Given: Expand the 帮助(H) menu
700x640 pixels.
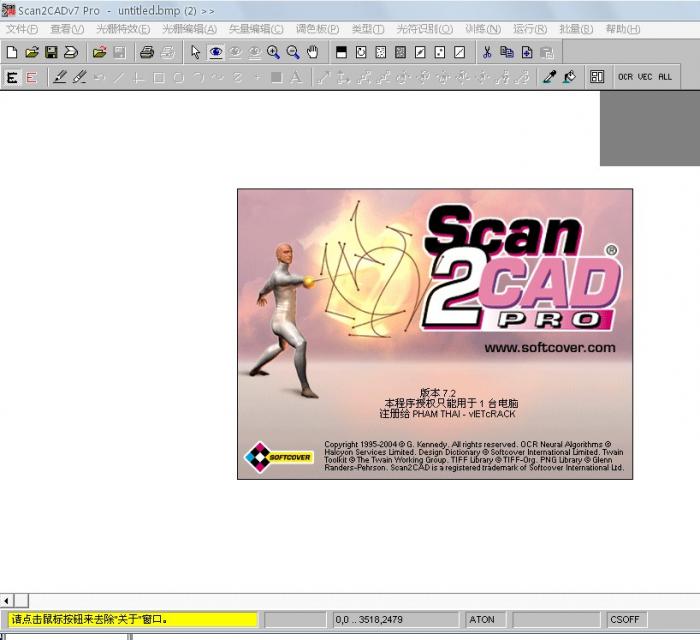Looking at the screenshot, I should point(623,29).
